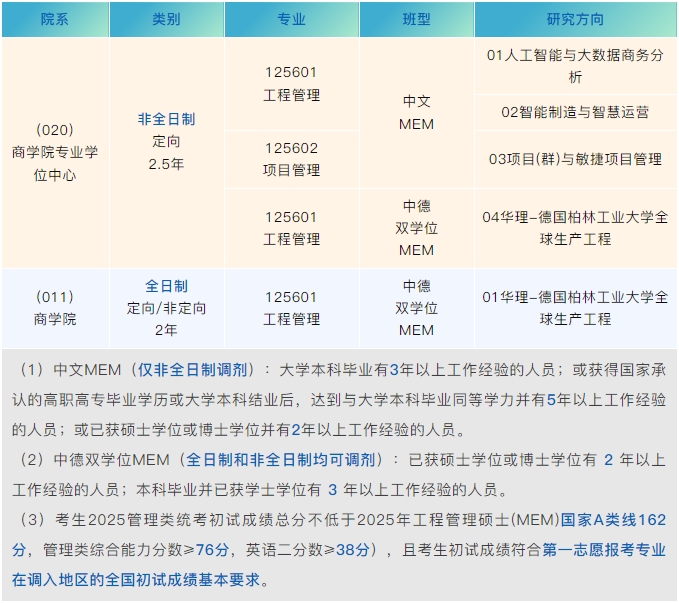Click the 04华理-德国柏林工业大学 research direction
The height and width of the screenshot is (603, 679).
click(575, 228)
